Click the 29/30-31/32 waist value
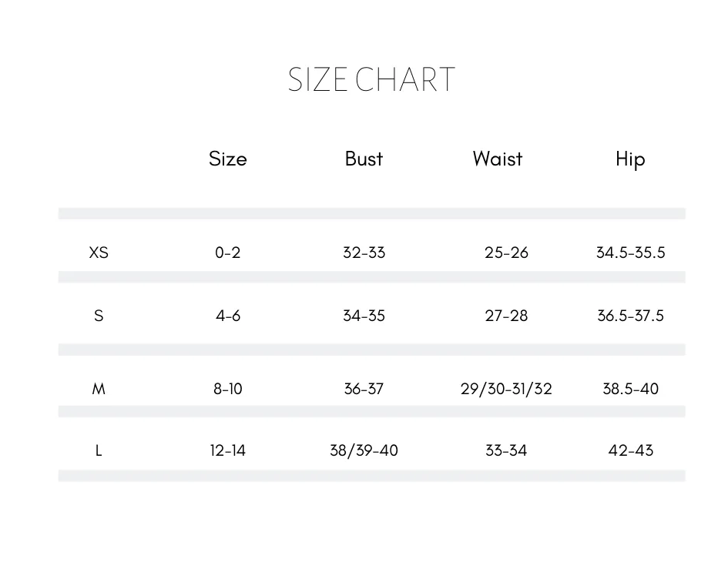 click(506, 389)
